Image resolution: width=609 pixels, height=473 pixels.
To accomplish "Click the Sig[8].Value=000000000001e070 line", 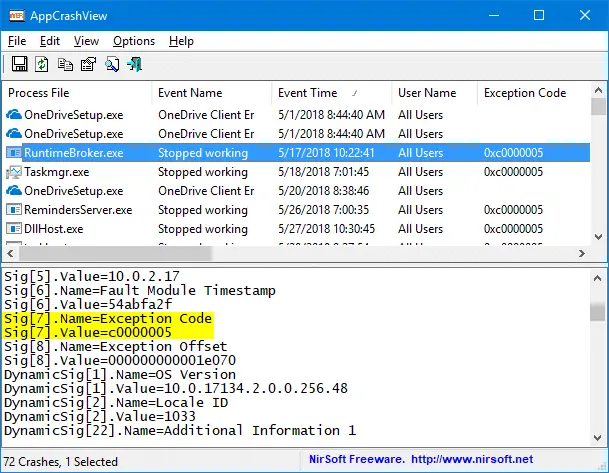I will (120, 360).
